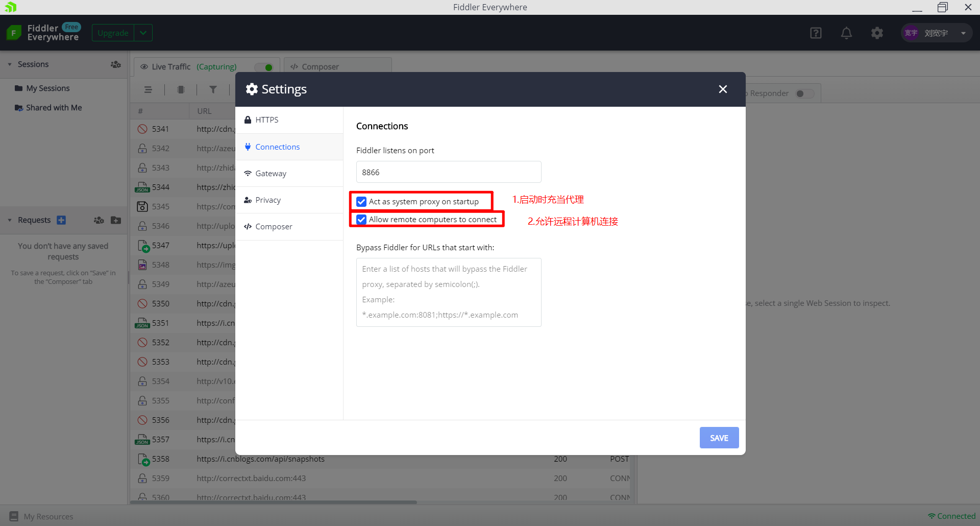Open Shared with Me folder
Image resolution: width=980 pixels, height=526 pixels.
coord(48,108)
